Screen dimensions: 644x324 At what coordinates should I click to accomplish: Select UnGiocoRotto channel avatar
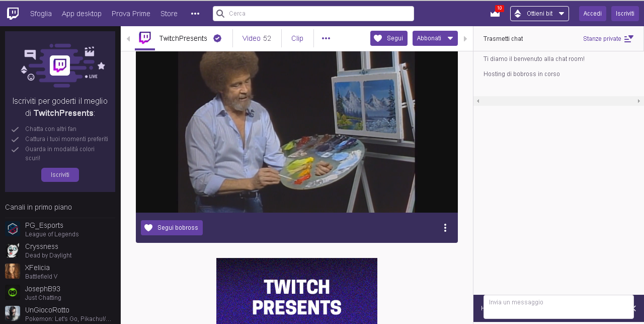click(13, 313)
